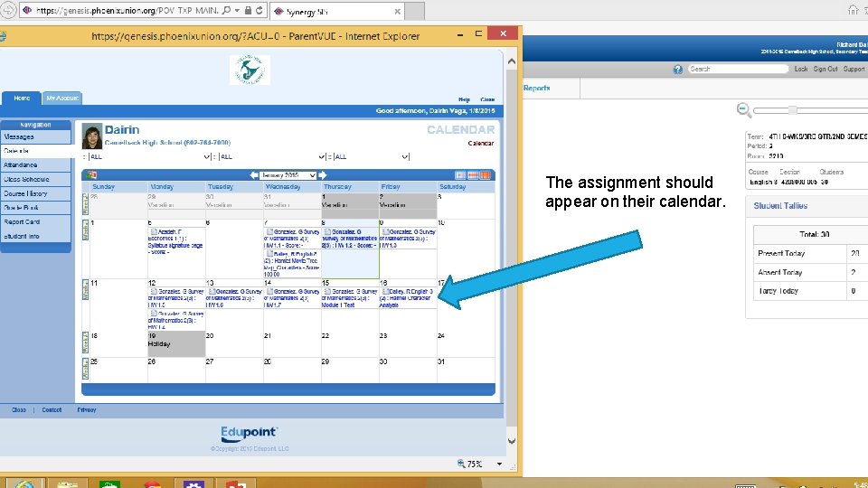Open Grade Book in the navigation panel

tap(36, 208)
